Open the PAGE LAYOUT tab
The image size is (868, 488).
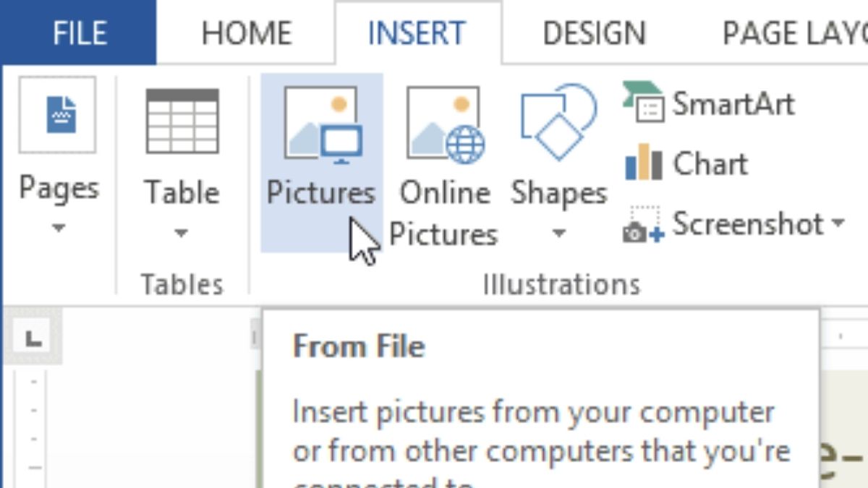coord(794,33)
